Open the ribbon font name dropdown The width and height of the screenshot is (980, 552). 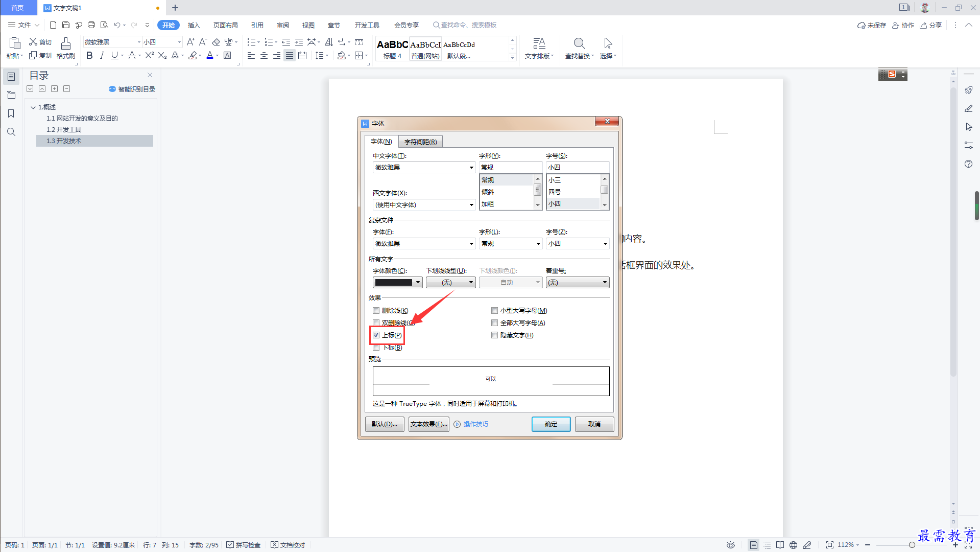tap(139, 42)
